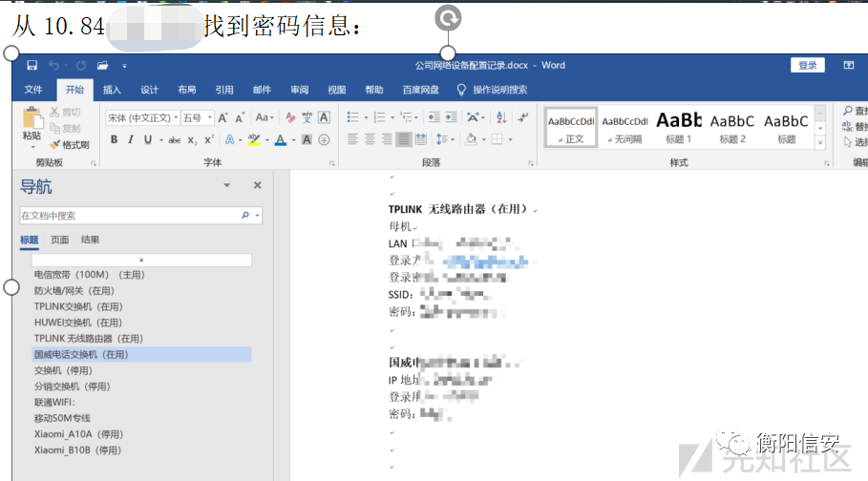Close the 导航 pane
The image size is (868, 481).
pos(258,185)
